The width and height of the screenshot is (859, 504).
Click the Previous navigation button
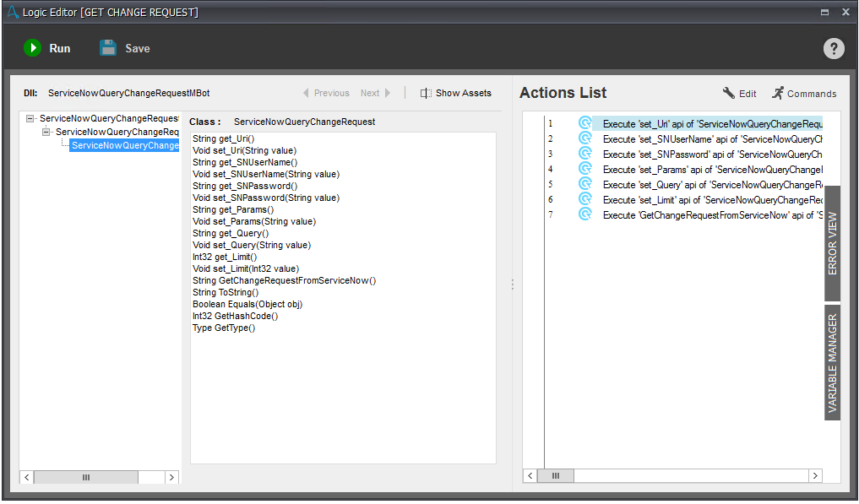(325, 93)
